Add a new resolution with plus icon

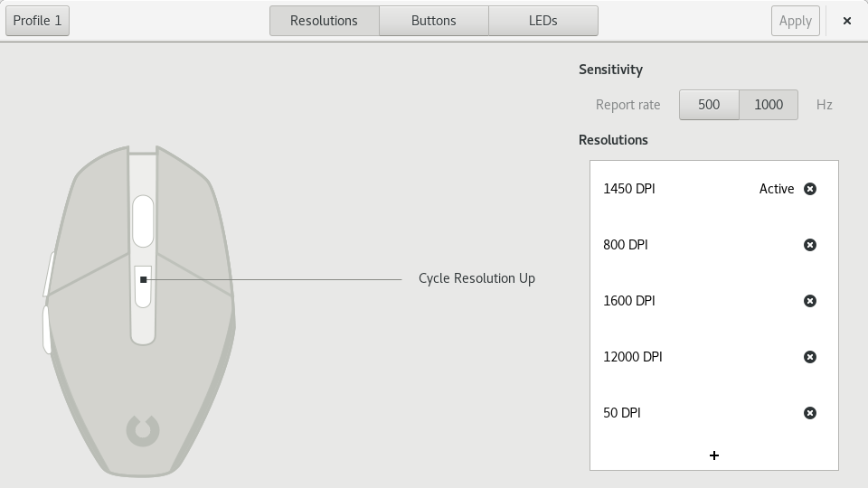[x=714, y=455]
